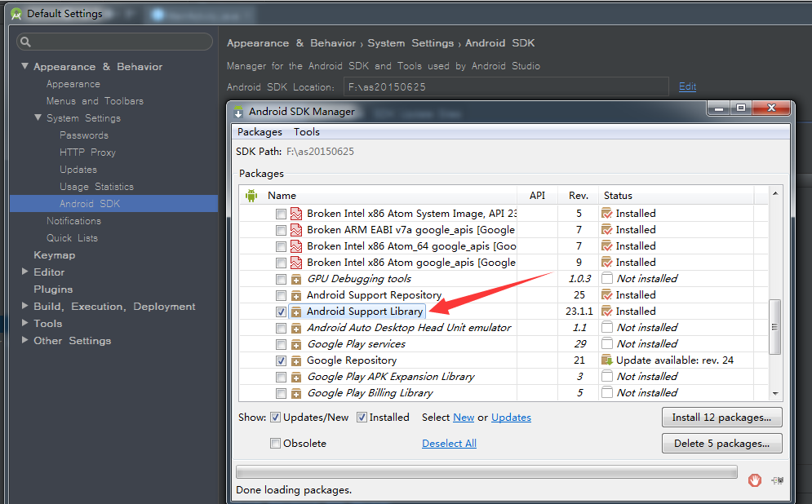
Task: Uncheck the Android Support Library checkbox
Action: (281, 312)
